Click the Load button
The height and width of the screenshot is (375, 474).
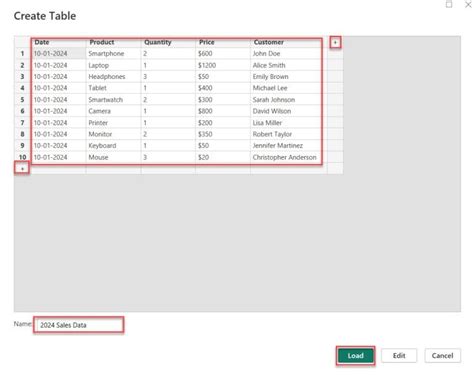click(x=355, y=356)
